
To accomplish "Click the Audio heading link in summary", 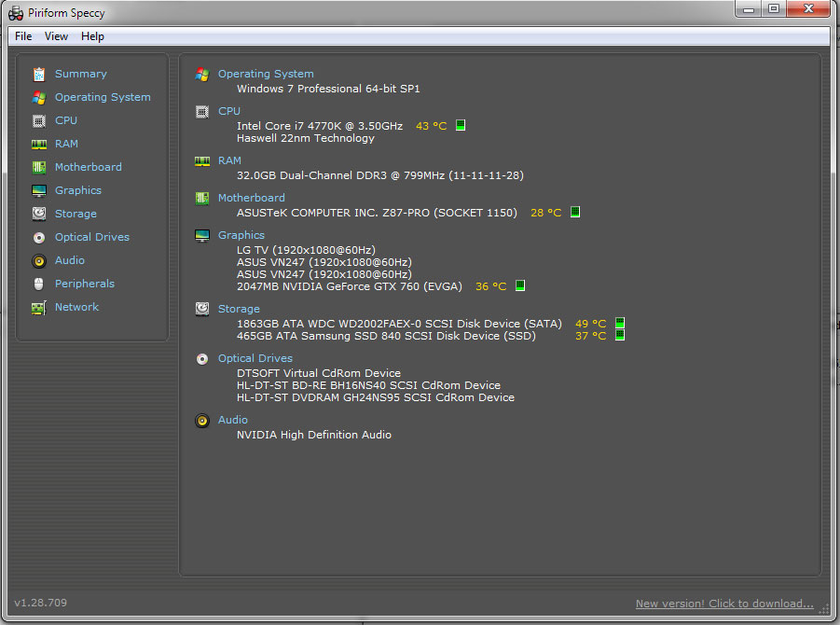I will click(232, 420).
